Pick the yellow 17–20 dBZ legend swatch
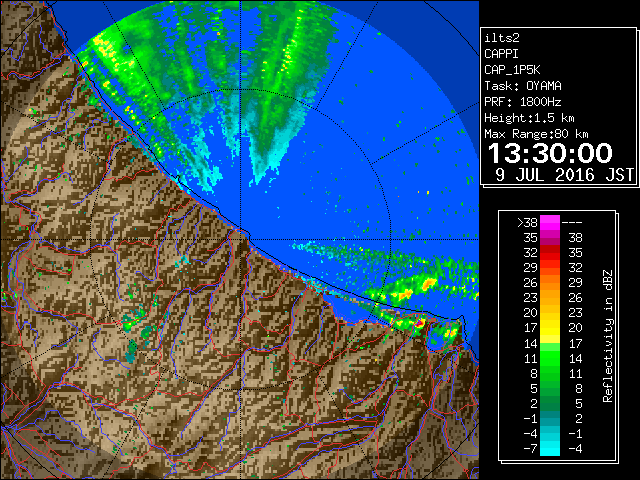Screen dimensions: 640x480 (550, 328)
